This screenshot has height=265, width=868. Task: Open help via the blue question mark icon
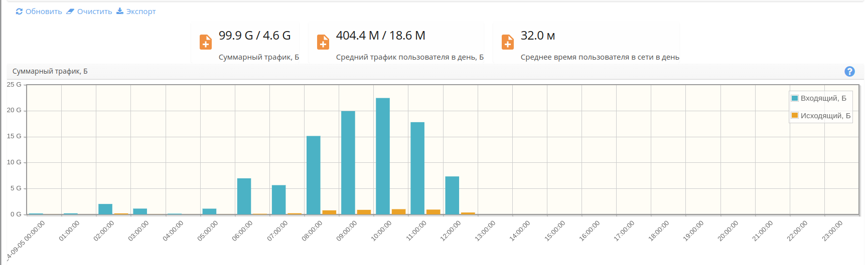[x=849, y=72]
